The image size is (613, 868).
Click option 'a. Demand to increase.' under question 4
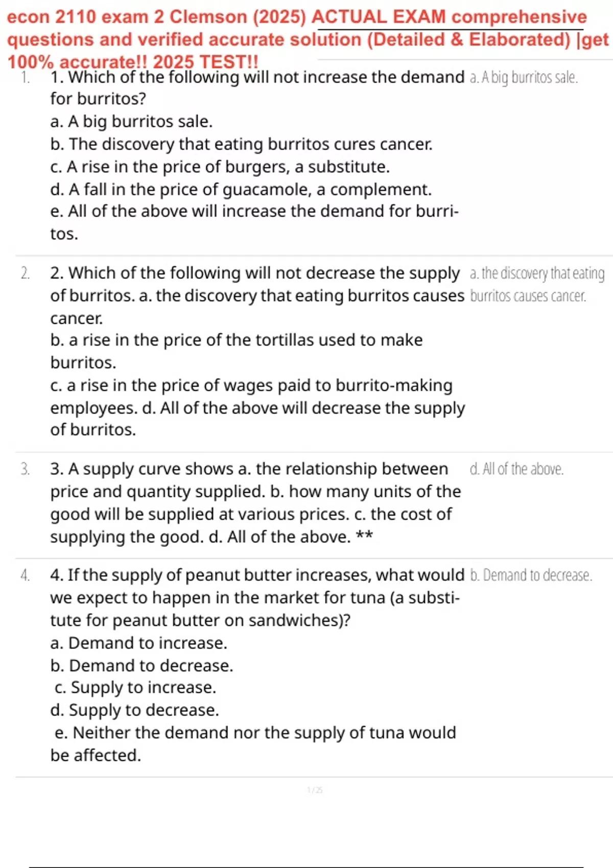(139, 643)
